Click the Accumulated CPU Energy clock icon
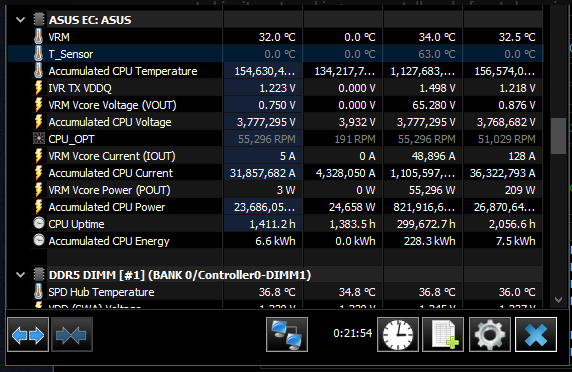 38,240
